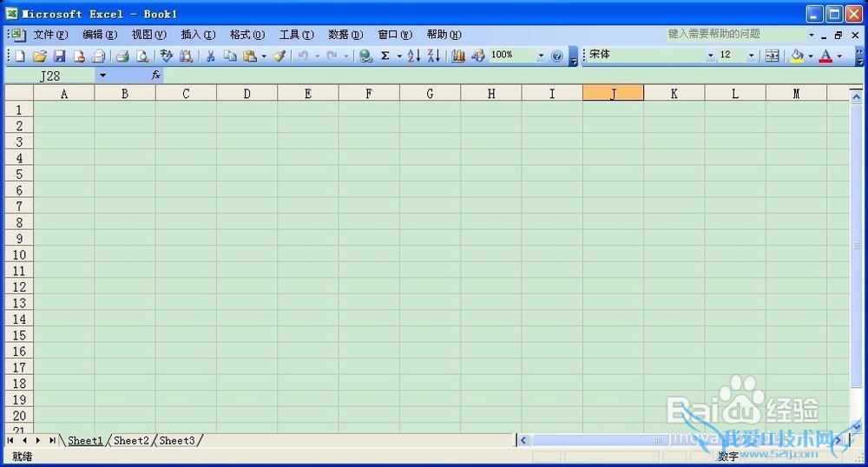Switch to the Sheet3 tab

coord(177,440)
